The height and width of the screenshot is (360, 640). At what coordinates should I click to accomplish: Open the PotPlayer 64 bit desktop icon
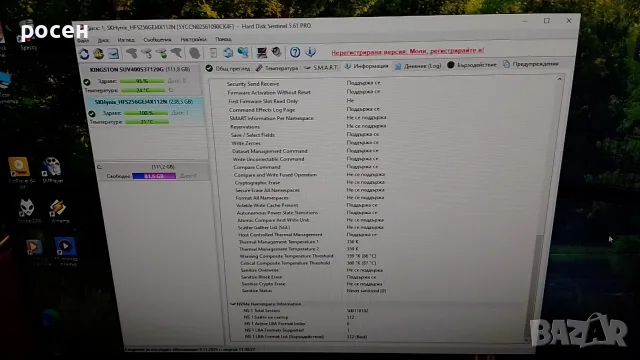pyautogui.click(x=20, y=171)
